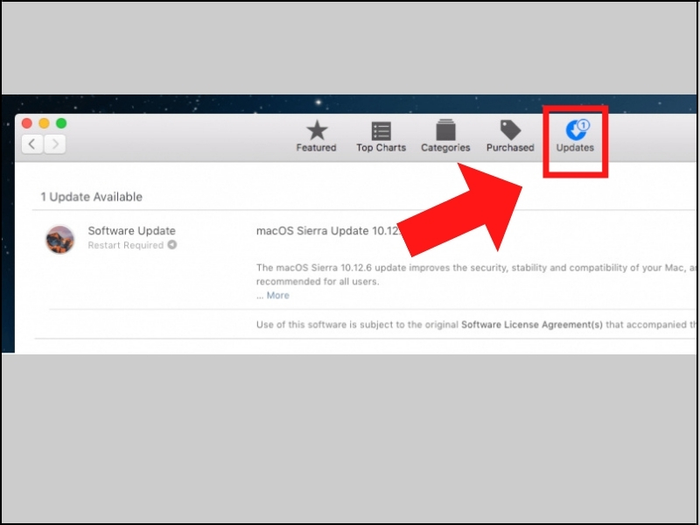Open the Updates tab with badge
This screenshot has width=700, height=525.
coord(575,136)
